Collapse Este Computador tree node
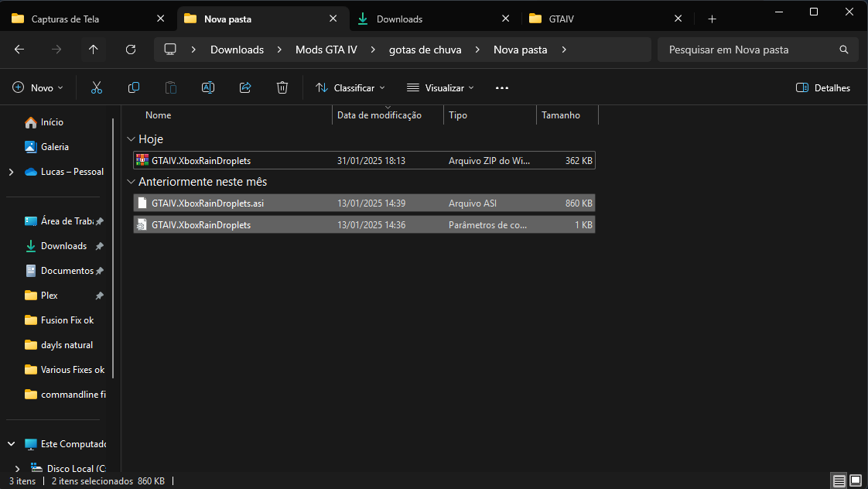 11,444
